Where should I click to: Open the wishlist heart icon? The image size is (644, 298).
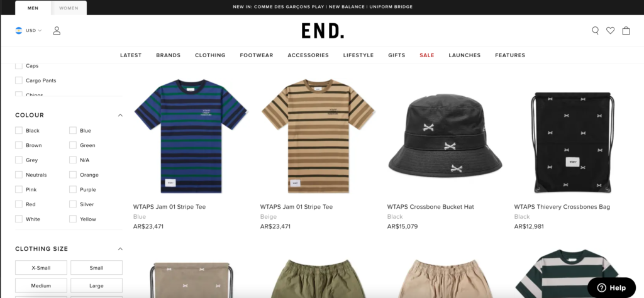tap(610, 30)
